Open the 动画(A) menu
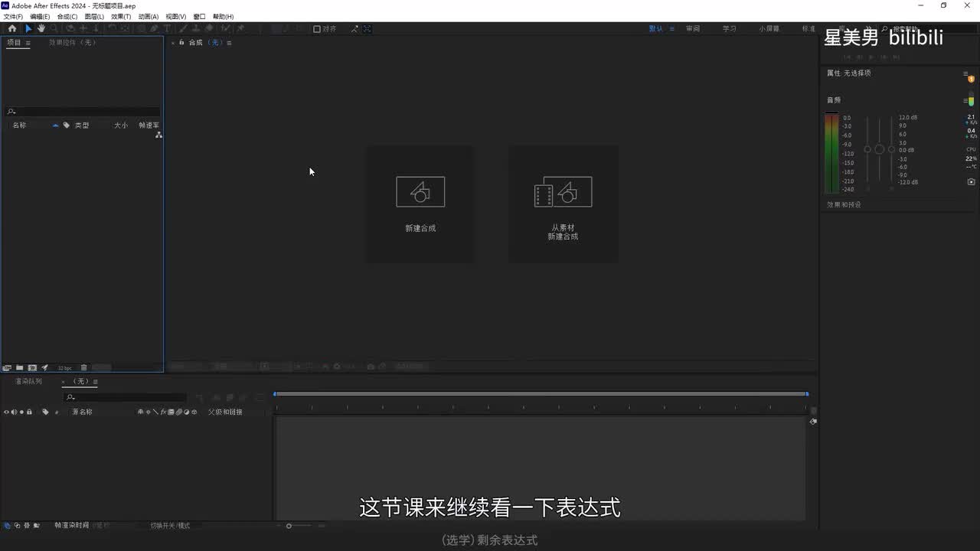The width and height of the screenshot is (980, 551). tap(149, 16)
